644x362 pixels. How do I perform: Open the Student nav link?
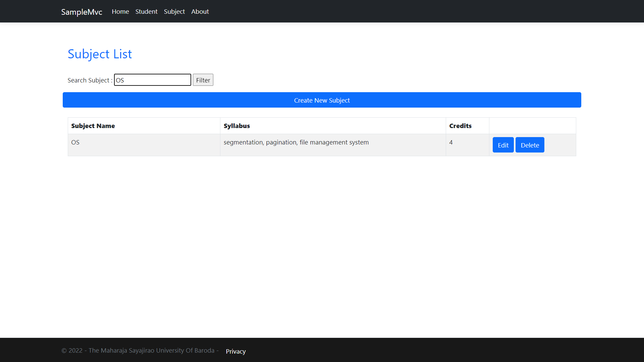146,11
